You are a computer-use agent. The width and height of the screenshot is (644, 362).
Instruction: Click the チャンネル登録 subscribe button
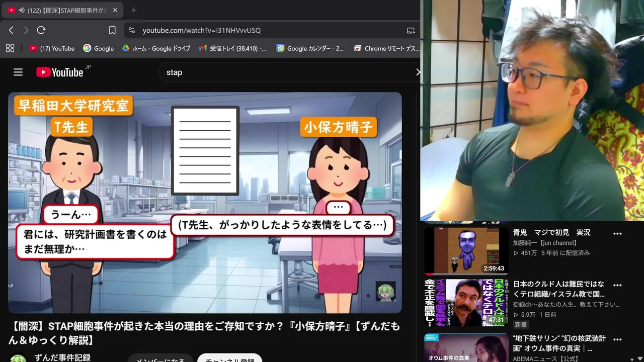pos(229,358)
